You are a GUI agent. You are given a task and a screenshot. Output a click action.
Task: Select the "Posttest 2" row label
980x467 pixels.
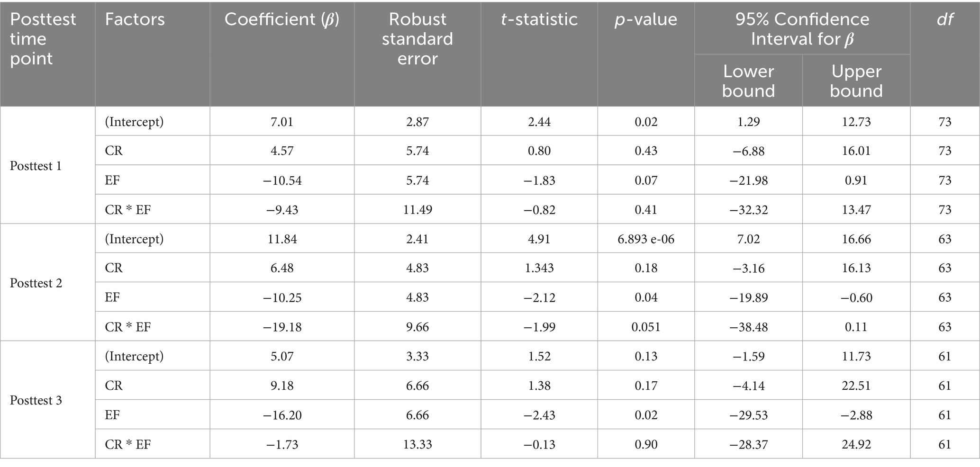(x=36, y=283)
